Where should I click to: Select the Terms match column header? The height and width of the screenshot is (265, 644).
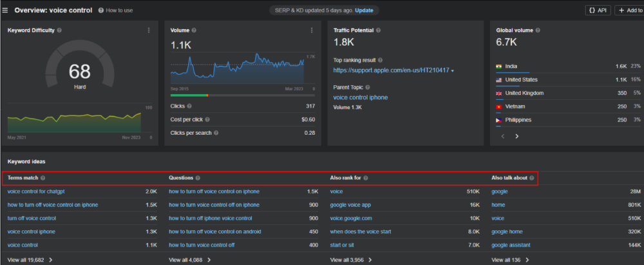point(23,178)
